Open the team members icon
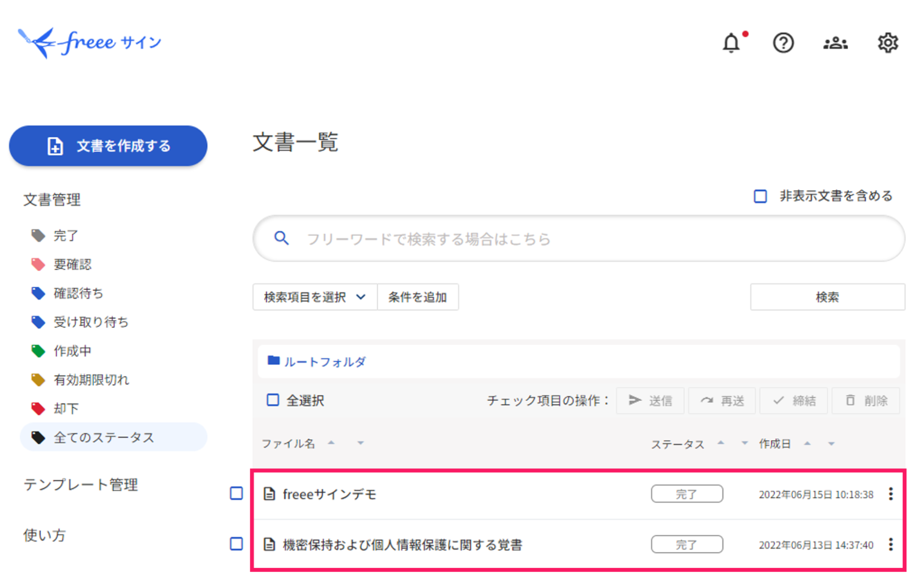The image size is (924, 578). [835, 43]
